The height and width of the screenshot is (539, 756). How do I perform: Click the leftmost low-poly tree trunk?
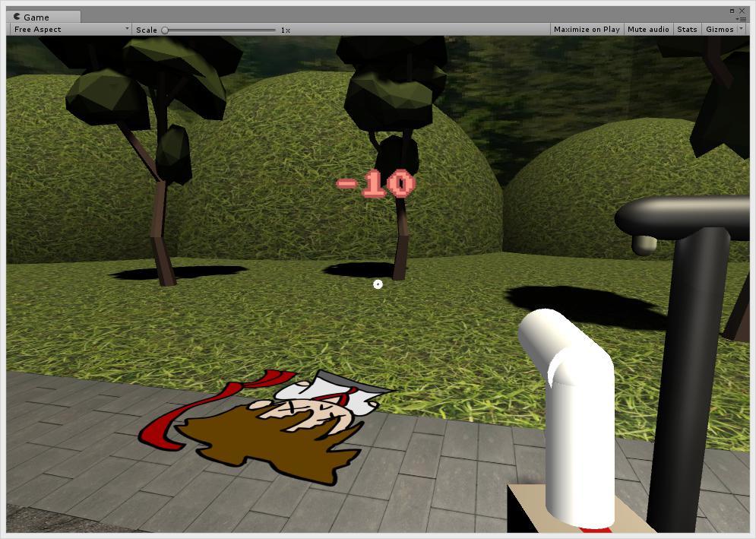[161, 228]
